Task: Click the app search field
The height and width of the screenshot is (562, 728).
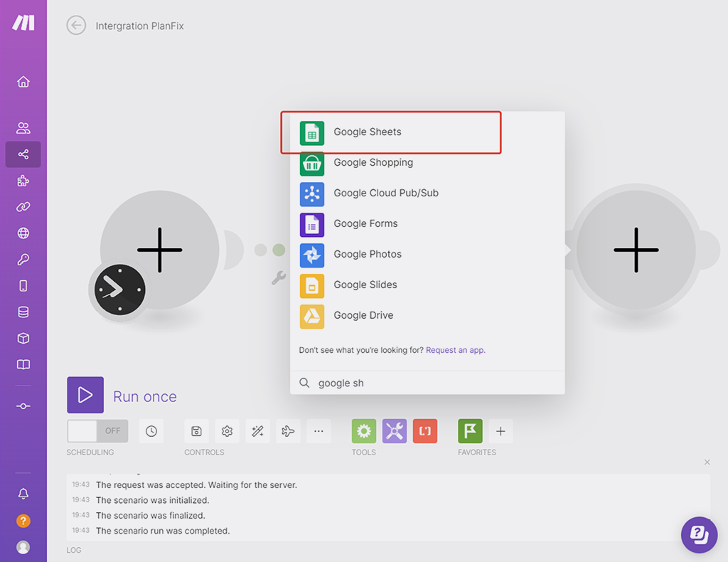Action: click(x=427, y=383)
